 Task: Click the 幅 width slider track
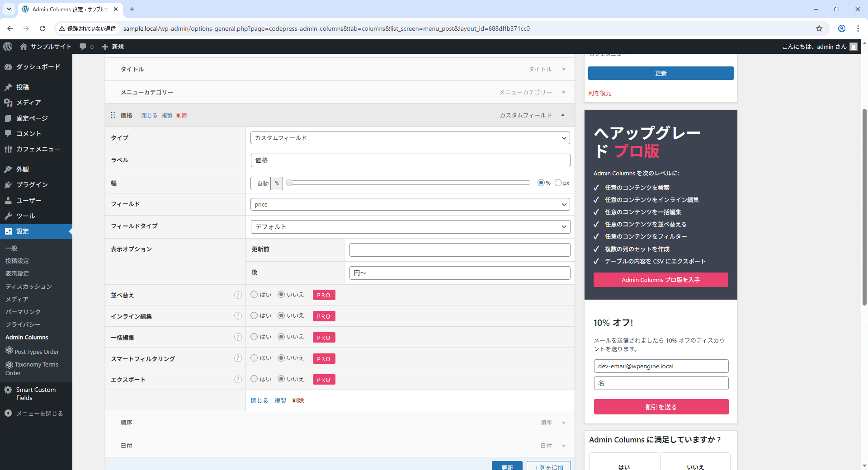click(408, 183)
